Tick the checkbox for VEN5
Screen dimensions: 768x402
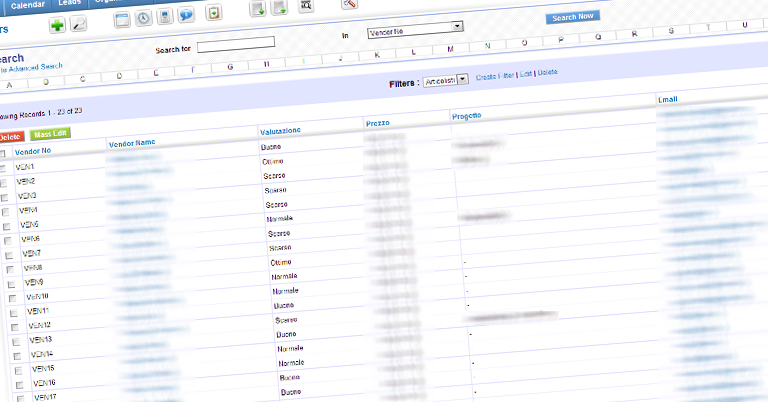7,227
